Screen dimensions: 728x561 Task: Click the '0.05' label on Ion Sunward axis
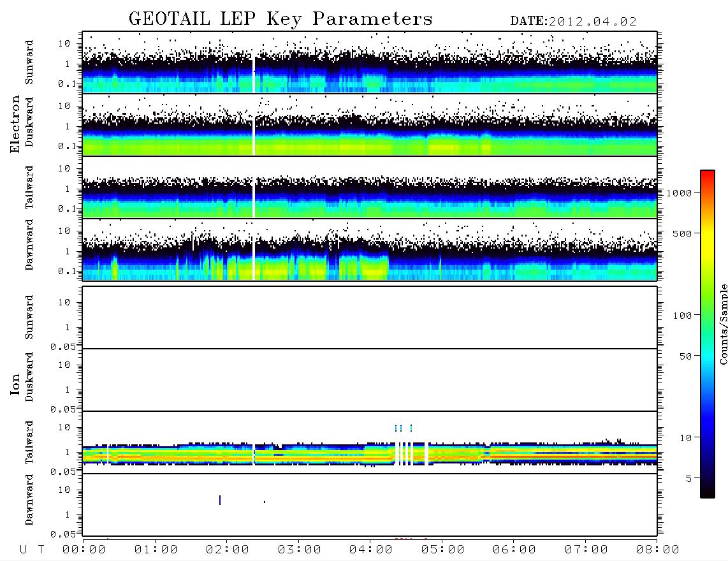pos(62,347)
